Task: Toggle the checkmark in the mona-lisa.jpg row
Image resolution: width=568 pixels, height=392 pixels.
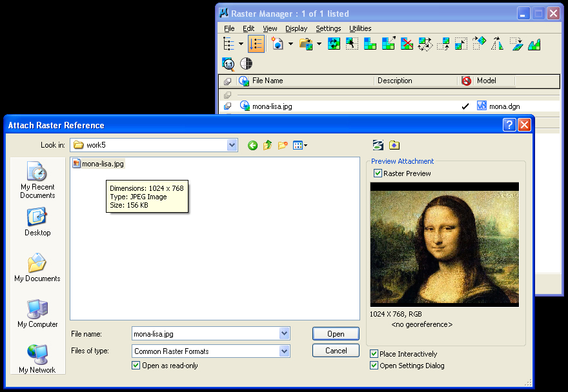Action: (x=465, y=106)
